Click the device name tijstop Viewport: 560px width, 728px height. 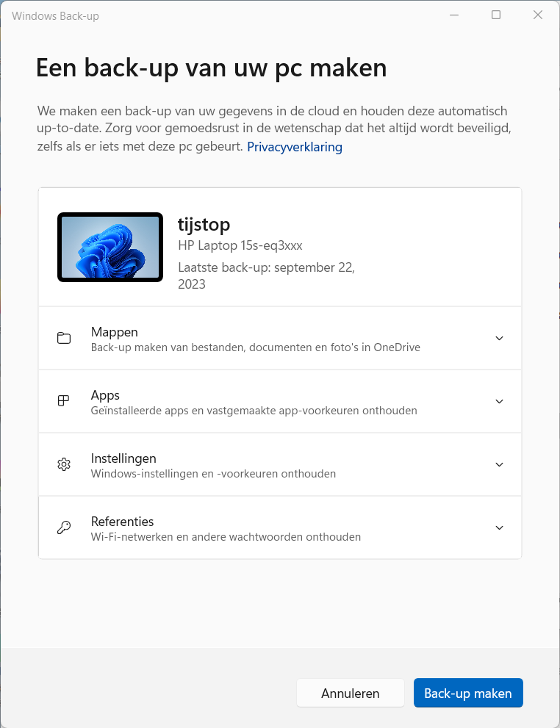click(x=204, y=225)
